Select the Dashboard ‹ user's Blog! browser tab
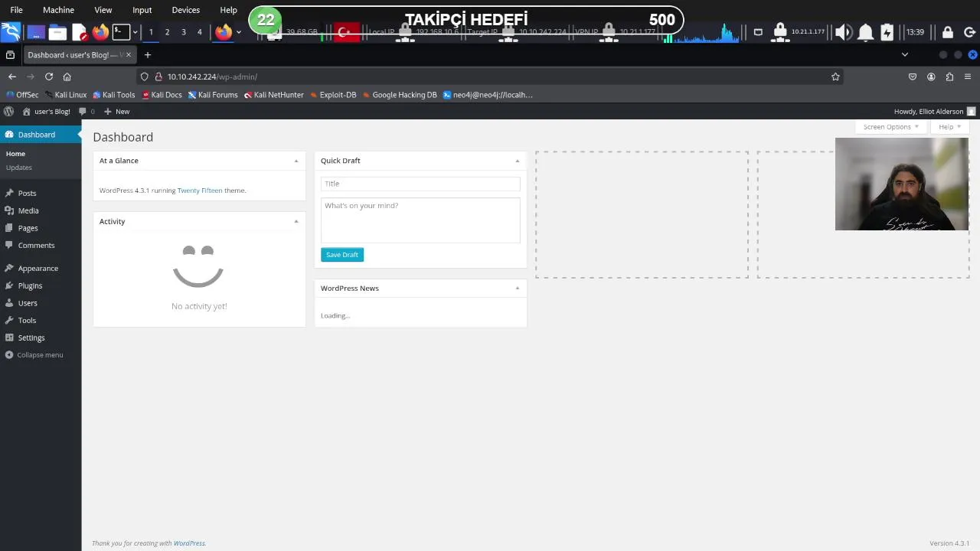This screenshot has width=980, height=551. click(73, 55)
